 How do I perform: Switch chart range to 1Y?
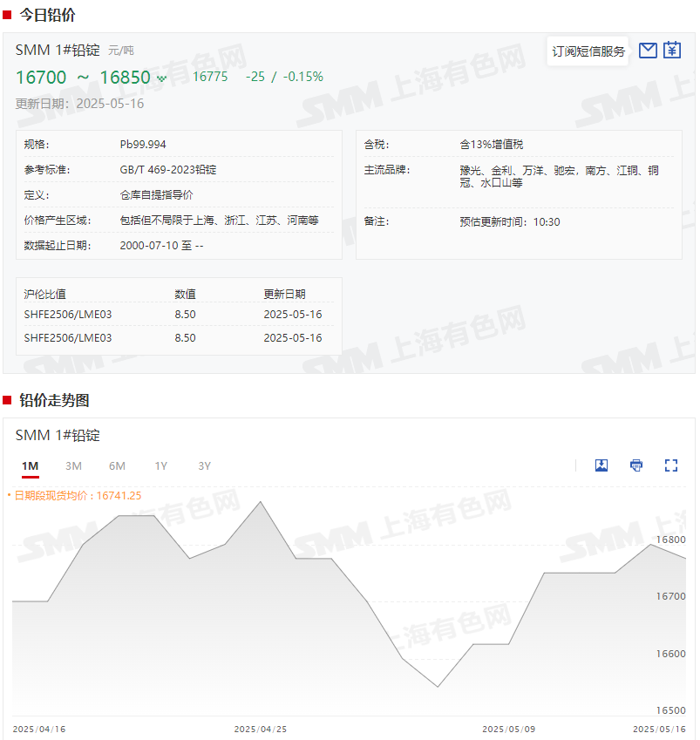pyautogui.click(x=161, y=466)
